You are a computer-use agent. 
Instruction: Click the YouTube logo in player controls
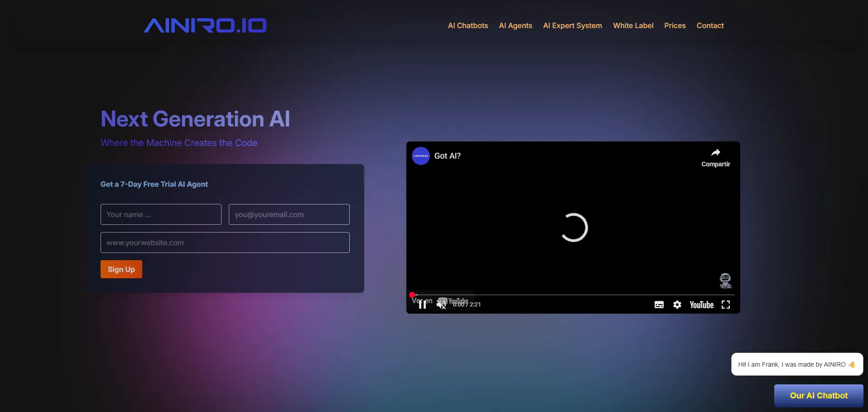[701, 305]
